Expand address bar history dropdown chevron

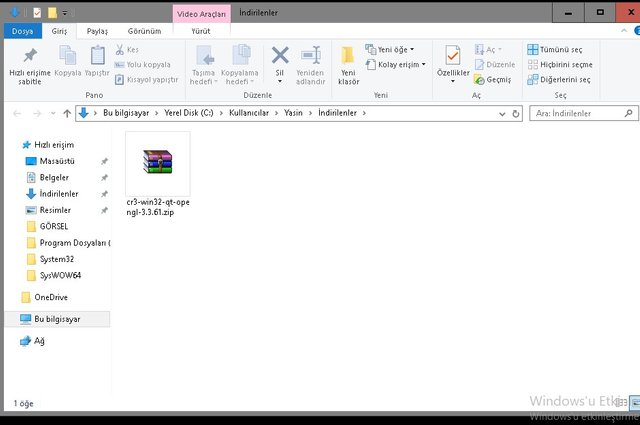pyautogui.click(x=502, y=114)
